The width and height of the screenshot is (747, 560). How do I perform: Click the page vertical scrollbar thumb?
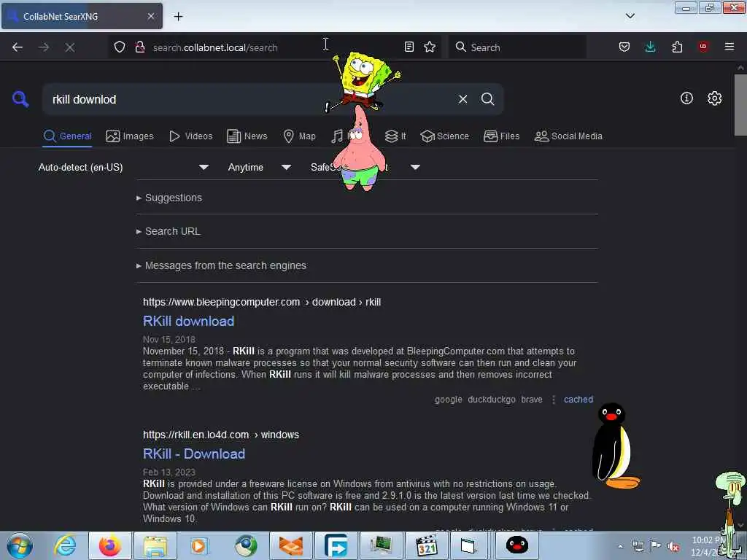tap(740, 105)
